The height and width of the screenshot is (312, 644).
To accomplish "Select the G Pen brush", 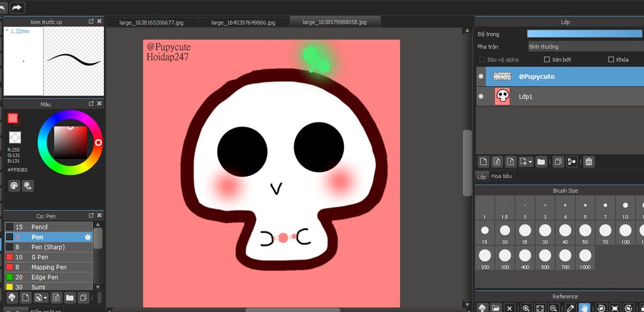I will point(48,257).
